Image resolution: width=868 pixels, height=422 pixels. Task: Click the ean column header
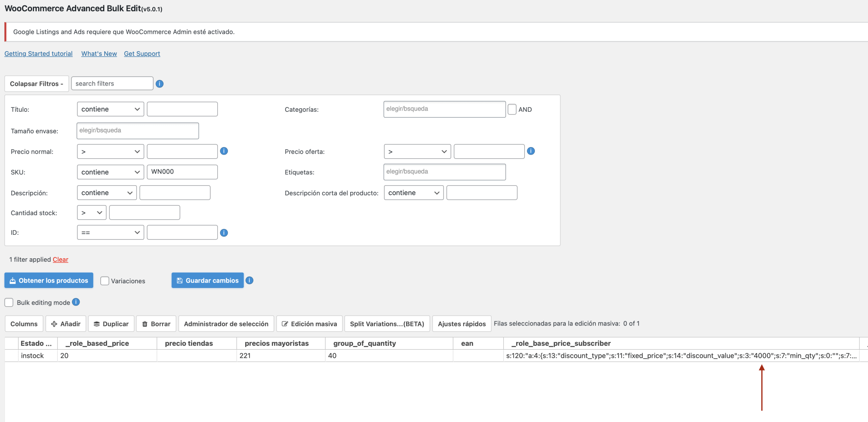478,343
